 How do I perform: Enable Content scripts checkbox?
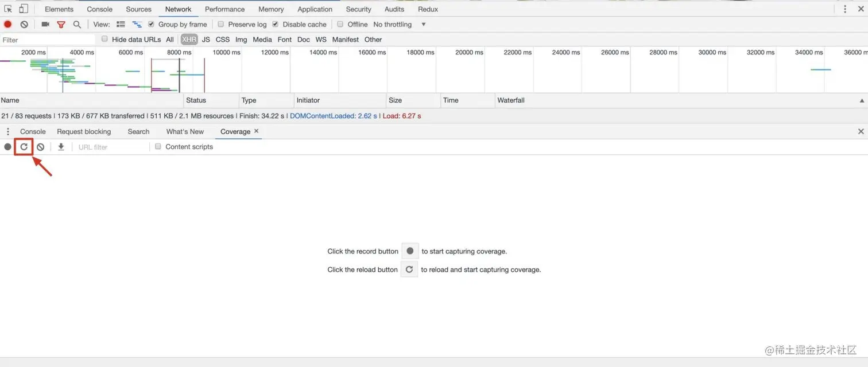coord(158,146)
